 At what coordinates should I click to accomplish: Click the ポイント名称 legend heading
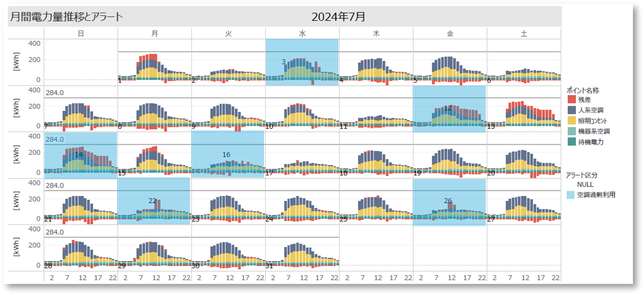(x=583, y=91)
